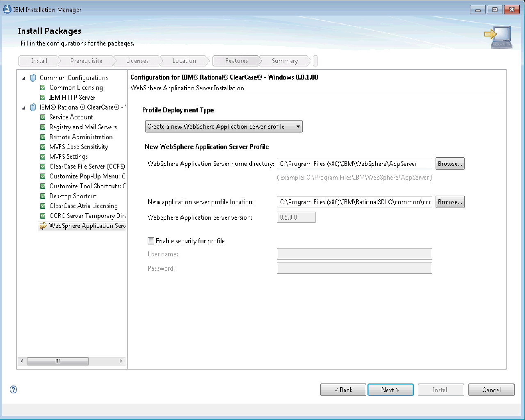Image resolution: width=525 pixels, height=420 pixels.
Task: Go to the Install wizard step
Action: point(39,61)
